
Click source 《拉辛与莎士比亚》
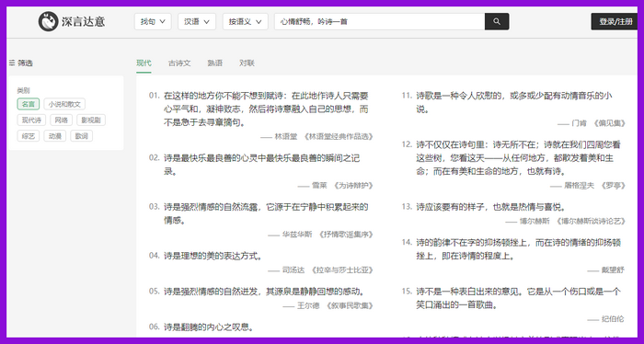tap(342, 269)
